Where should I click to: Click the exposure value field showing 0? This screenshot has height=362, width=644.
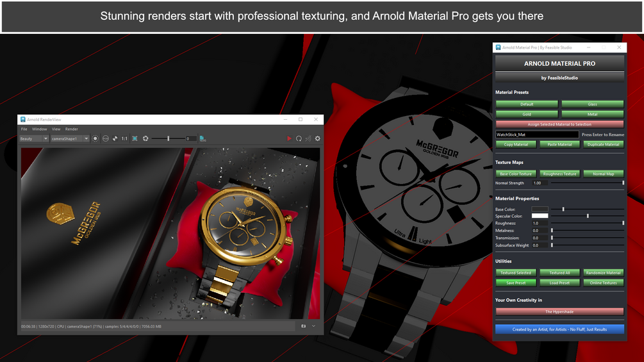point(190,139)
